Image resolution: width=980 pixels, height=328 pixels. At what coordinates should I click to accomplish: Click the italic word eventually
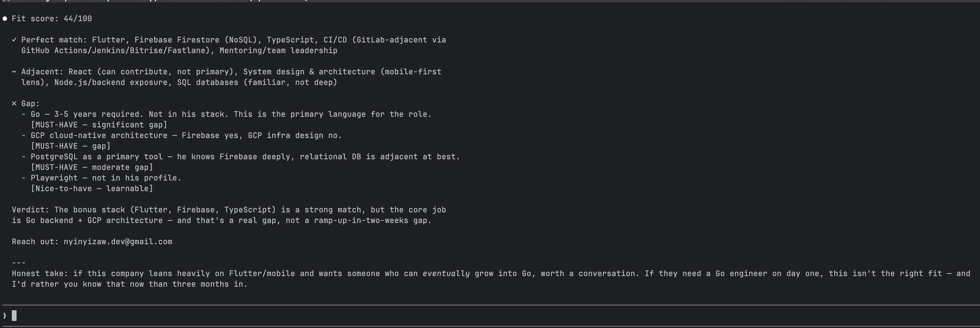[446, 274]
